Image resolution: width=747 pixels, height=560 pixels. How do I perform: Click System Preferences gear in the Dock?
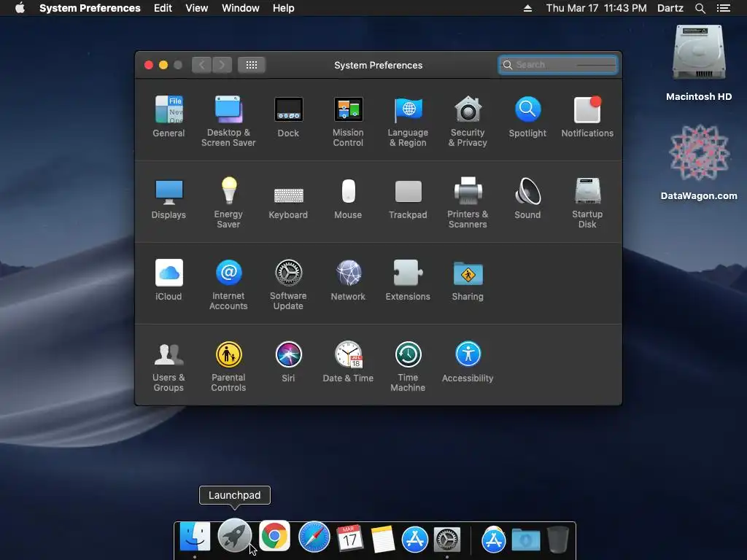pyautogui.click(x=447, y=540)
